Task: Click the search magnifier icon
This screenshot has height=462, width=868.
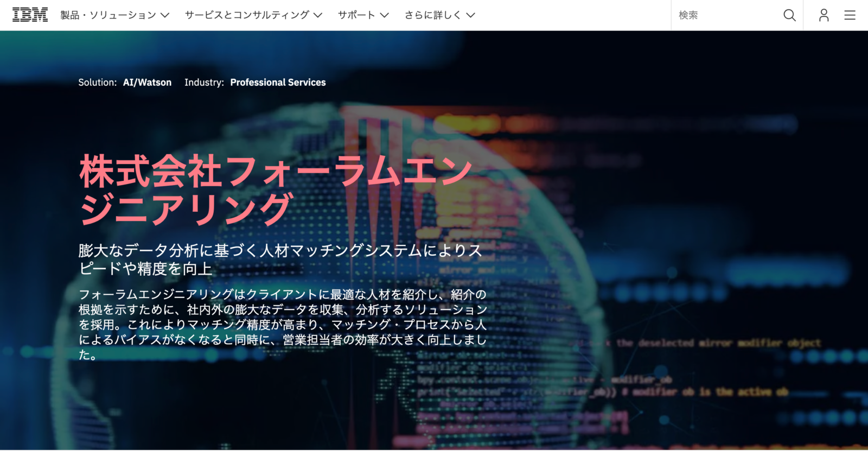Action: (x=789, y=15)
